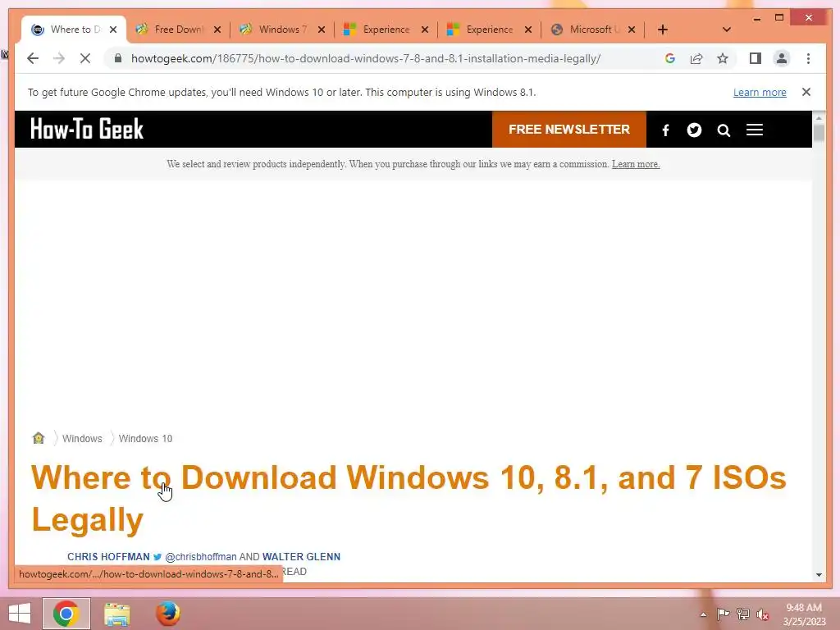This screenshot has width=840, height=630.
Task: Open the @chrisbhoffman Twitter handle
Action: point(201,557)
